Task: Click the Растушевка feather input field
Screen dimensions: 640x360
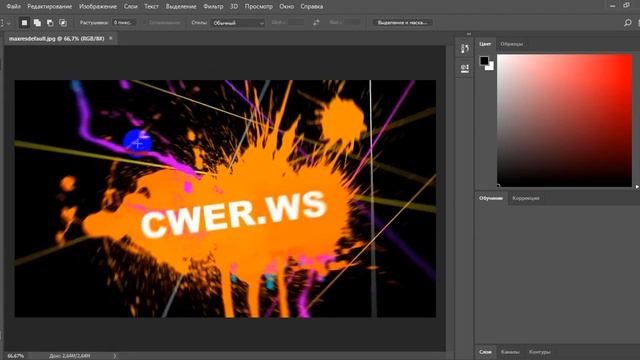Action: [x=123, y=23]
